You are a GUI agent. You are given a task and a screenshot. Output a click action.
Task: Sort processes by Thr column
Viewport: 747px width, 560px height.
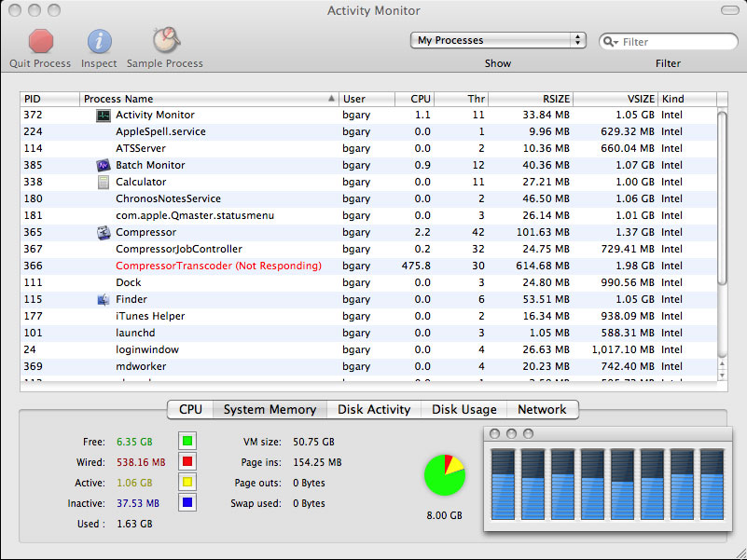coord(461,99)
